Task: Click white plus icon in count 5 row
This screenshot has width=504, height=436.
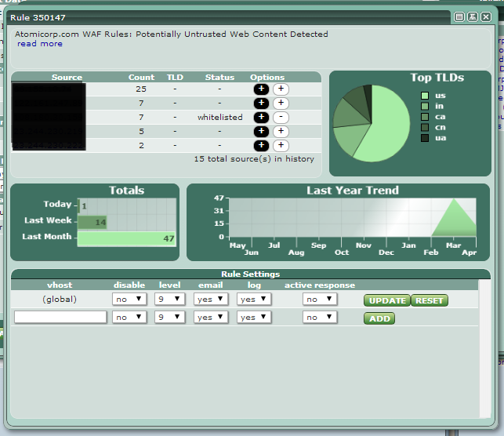Action: click(x=281, y=132)
